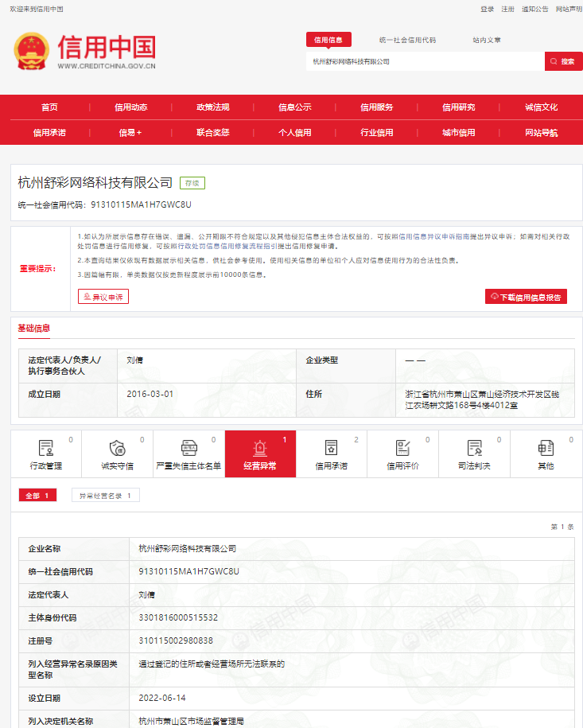Open 首页 in the navigation bar
The image size is (583, 728).
[49, 107]
